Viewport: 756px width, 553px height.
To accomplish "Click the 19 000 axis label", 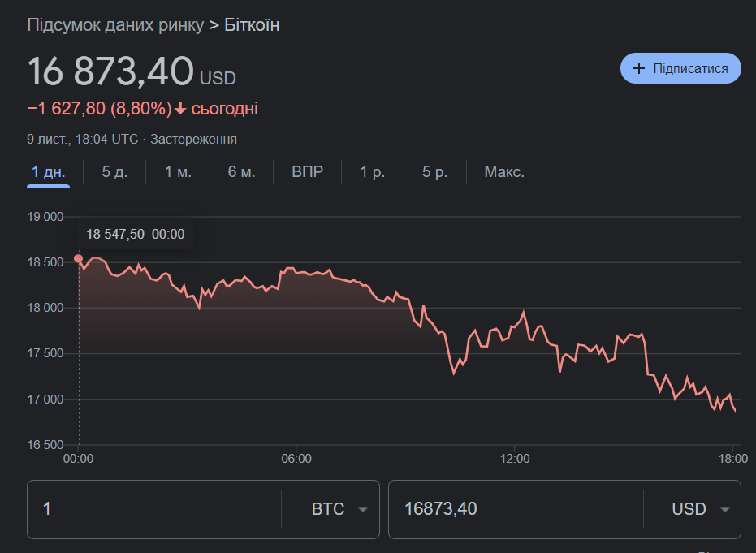I will [45, 217].
